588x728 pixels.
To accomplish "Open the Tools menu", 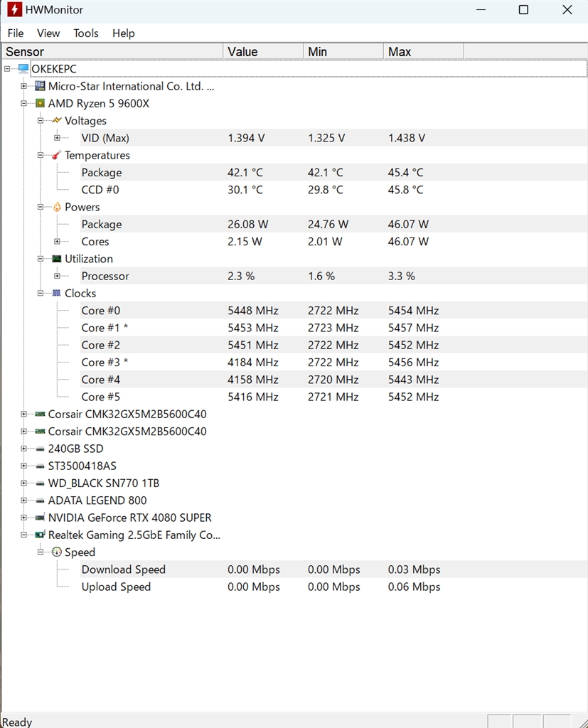I will click(86, 33).
